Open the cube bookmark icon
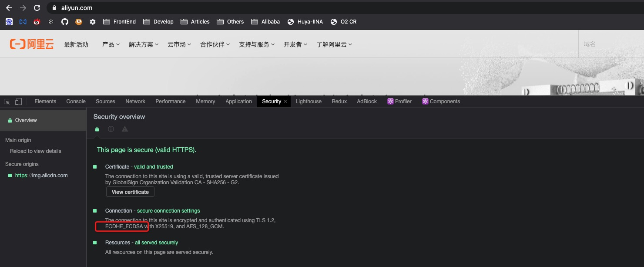644x267 pixels. point(51,21)
